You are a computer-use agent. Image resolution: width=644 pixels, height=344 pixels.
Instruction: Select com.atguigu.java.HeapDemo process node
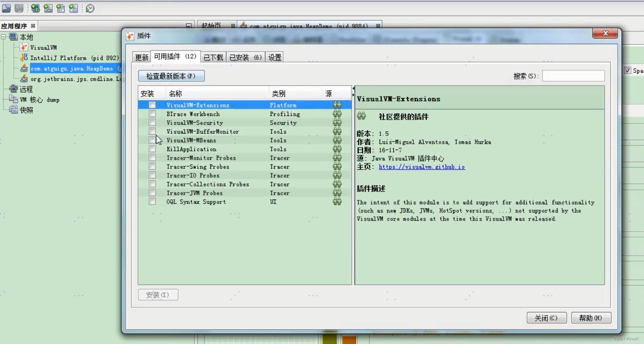[72, 68]
